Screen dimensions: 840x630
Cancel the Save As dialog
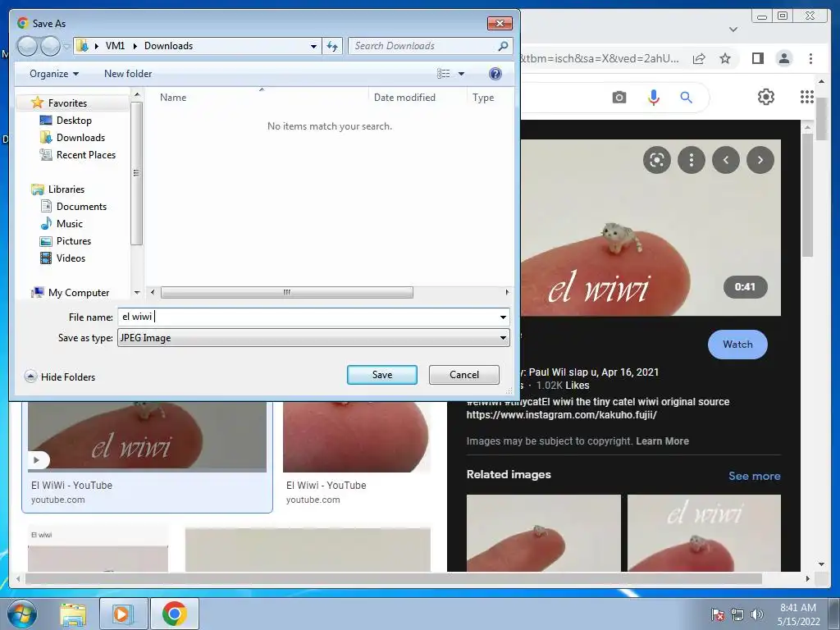(x=464, y=375)
